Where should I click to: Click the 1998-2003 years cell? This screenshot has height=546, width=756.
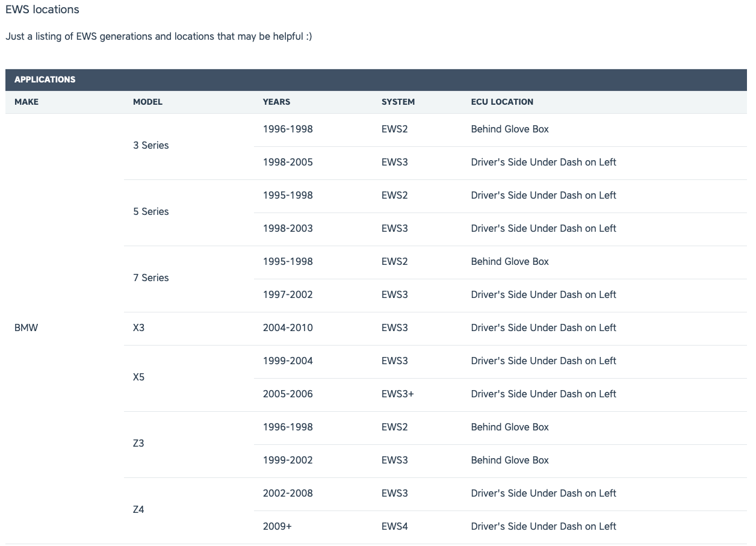coord(288,228)
